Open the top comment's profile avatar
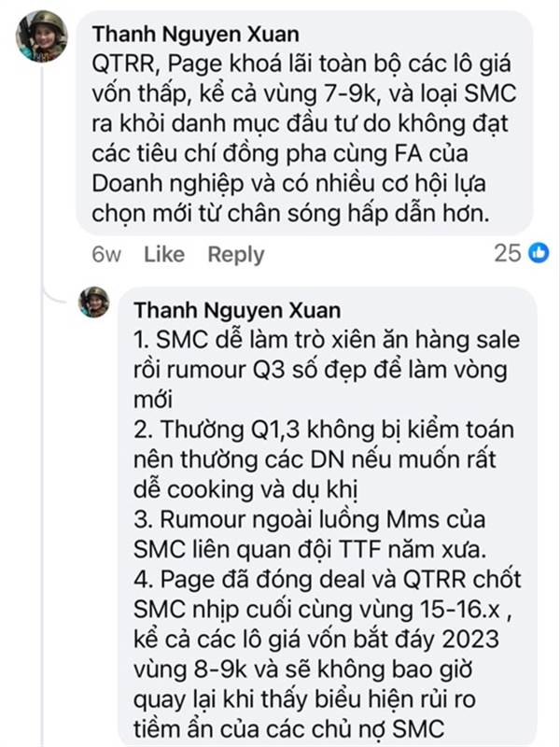560x747 pixels. point(41,36)
